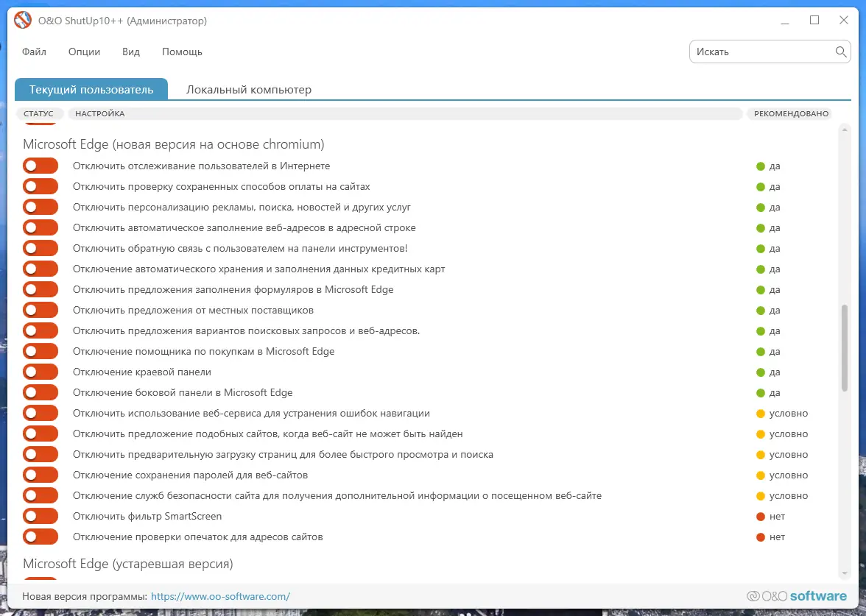Toggle local providers suggestions switch
Viewport: 866px width, 616px height.
(41, 311)
